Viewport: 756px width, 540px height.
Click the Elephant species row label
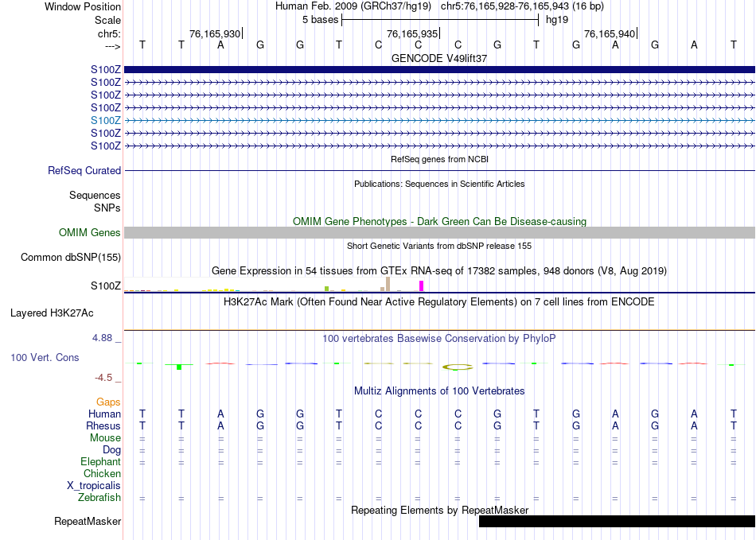[100, 461]
